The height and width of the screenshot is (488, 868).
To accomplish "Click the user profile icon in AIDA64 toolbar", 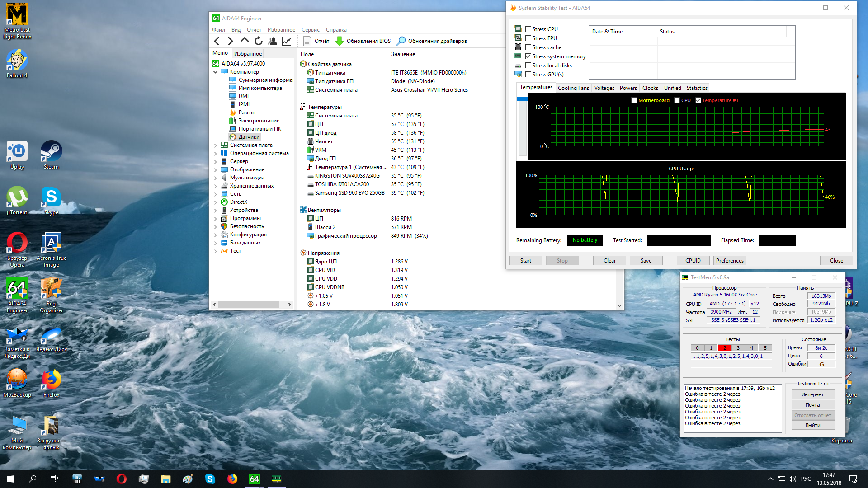I will [273, 41].
